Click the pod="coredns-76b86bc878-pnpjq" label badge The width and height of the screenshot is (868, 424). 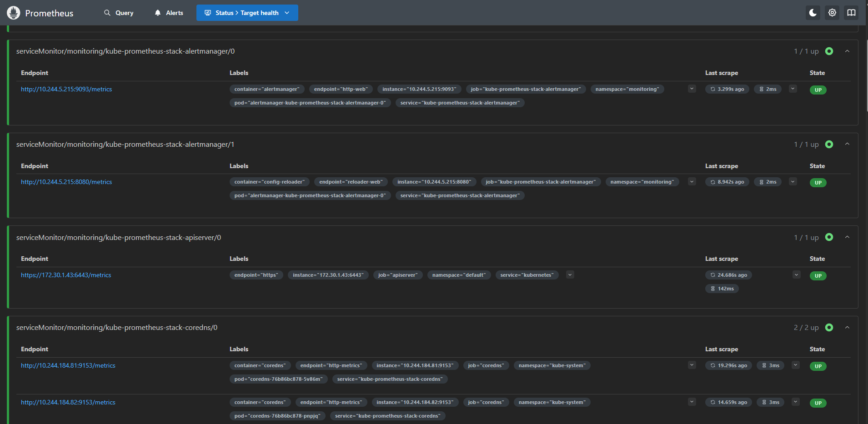[x=277, y=416]
